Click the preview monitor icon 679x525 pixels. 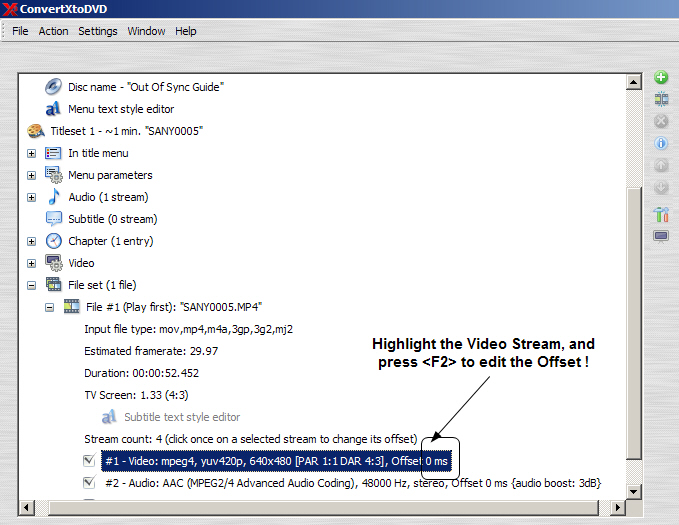click(661, 237)
